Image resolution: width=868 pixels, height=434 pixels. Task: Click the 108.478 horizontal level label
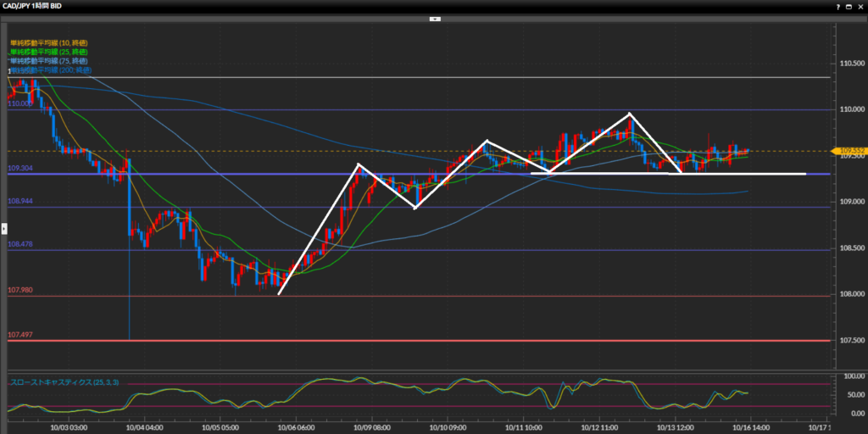point(20,244)
